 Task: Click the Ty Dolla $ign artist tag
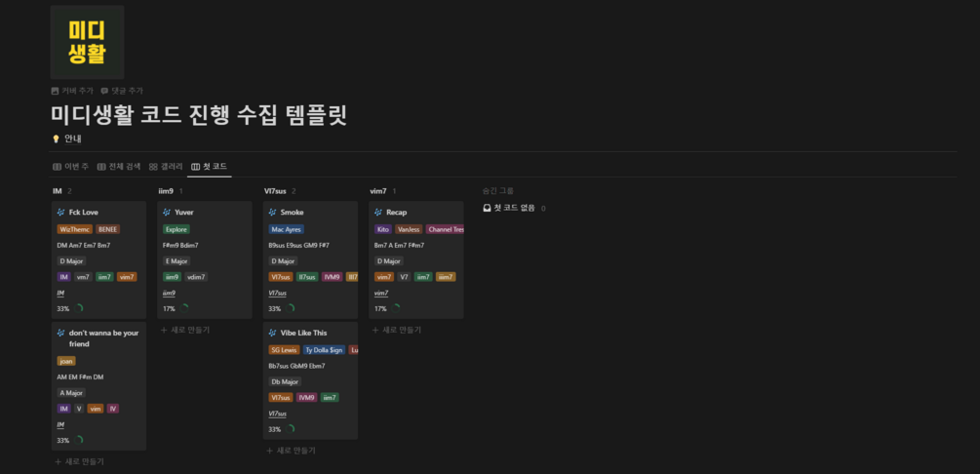click(x=325, y=350)
